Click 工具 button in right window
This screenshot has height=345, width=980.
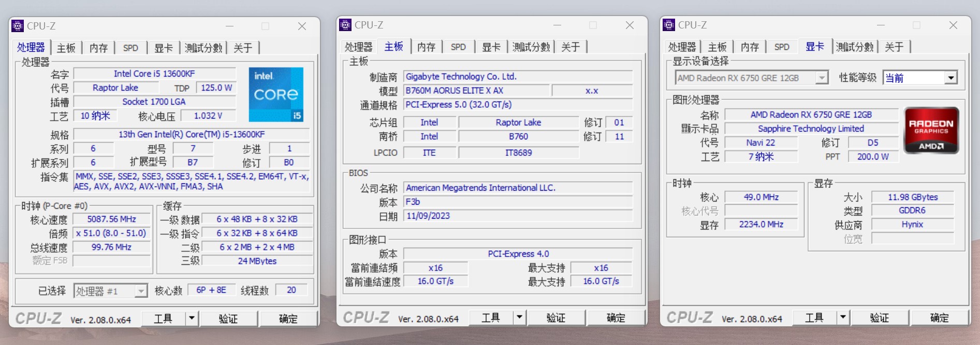[814, 317]
